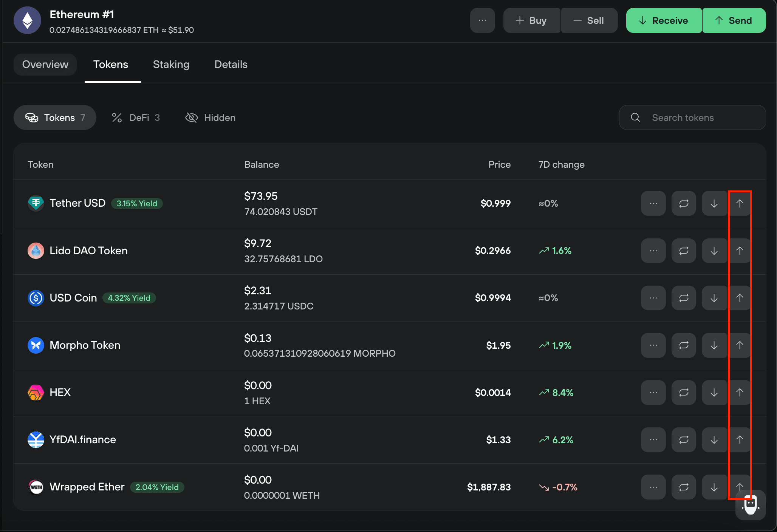
Task: Open more options for HEX row
Action: click(x=653, y=392)
